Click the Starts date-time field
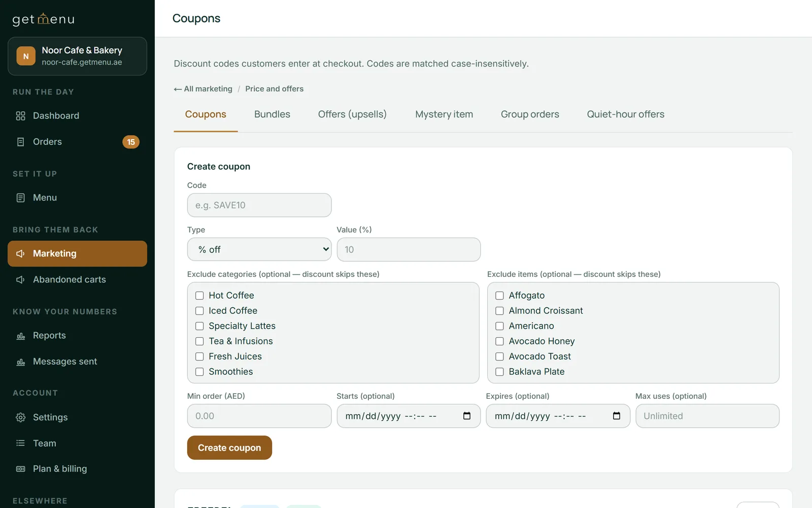The width and height of the screenshot is (812, 508). [x=409, y=416]
